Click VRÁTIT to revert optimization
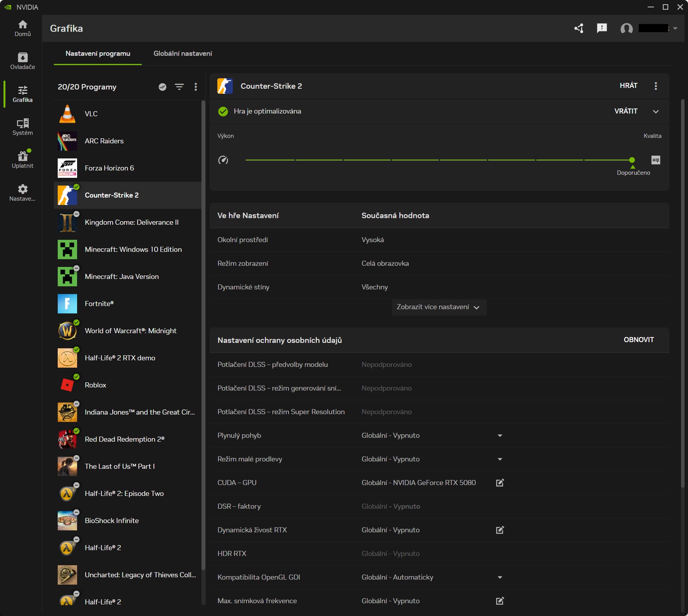 [626, 111]
